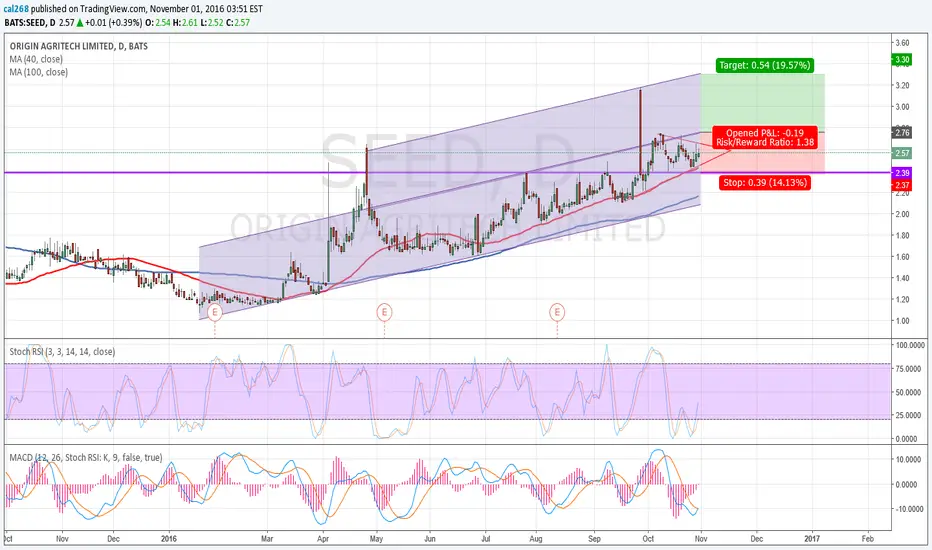Click the 3.60 price scale value
This screenshot has height=550, width=932.
click(x=902, y=43)
